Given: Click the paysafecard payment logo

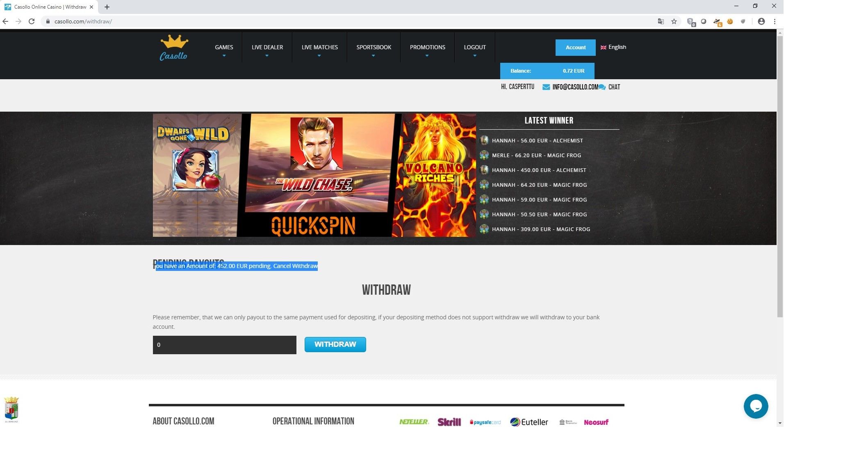Looking at the screenshot, I should (x=485, y=422).
